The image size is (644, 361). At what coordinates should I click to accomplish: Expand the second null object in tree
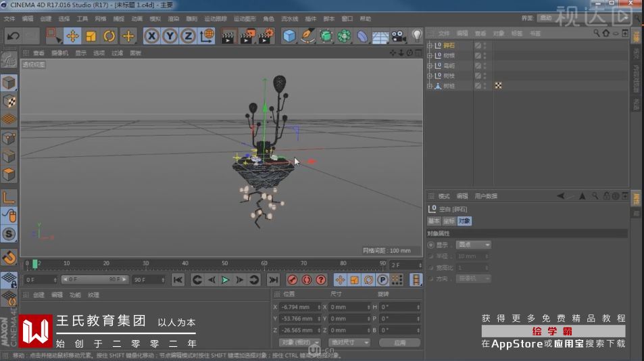point(430,55)
